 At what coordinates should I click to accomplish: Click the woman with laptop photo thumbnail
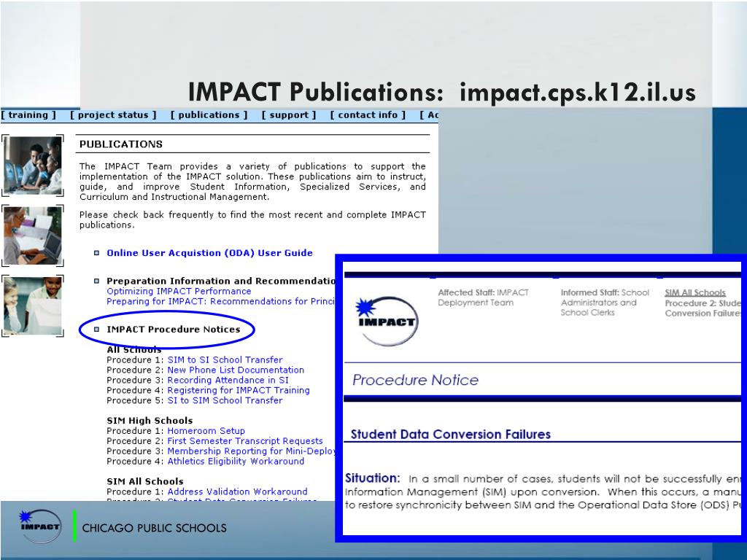32,236
